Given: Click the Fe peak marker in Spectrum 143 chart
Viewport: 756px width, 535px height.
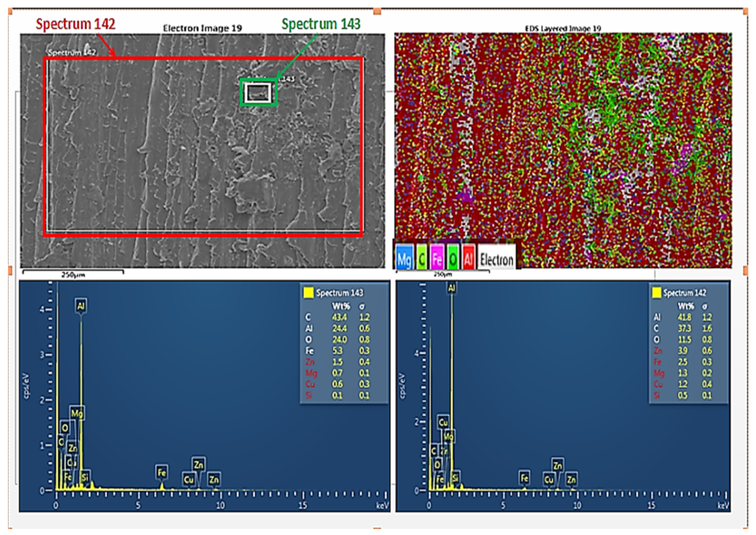Looking at the screenshot, I should 161,472.
